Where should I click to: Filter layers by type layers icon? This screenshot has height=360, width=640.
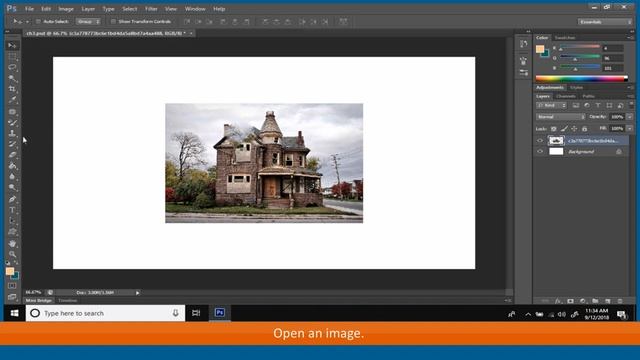pos(598,105)
